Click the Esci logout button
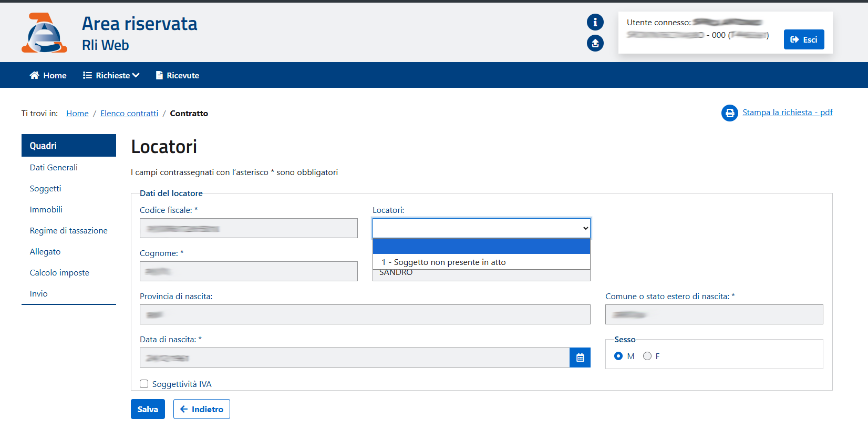The width and height of the screenshot is (868, 429). (803, 39)
